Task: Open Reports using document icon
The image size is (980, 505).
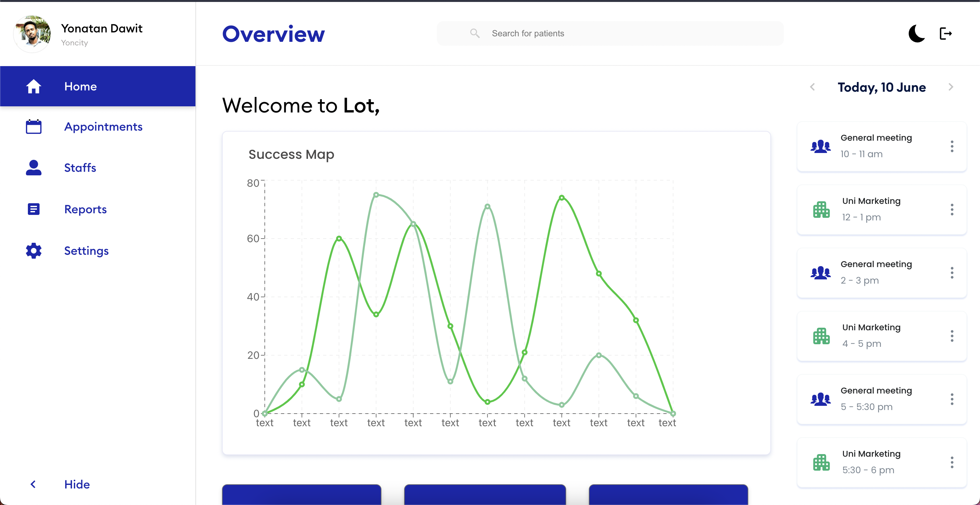Action: point(33,209)
